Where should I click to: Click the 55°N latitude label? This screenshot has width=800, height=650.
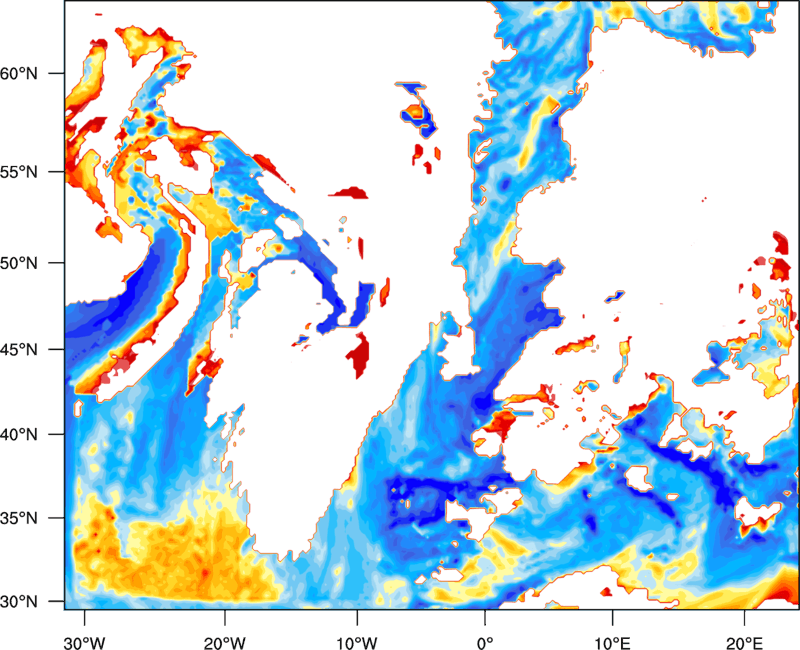[x=19, y=172]
